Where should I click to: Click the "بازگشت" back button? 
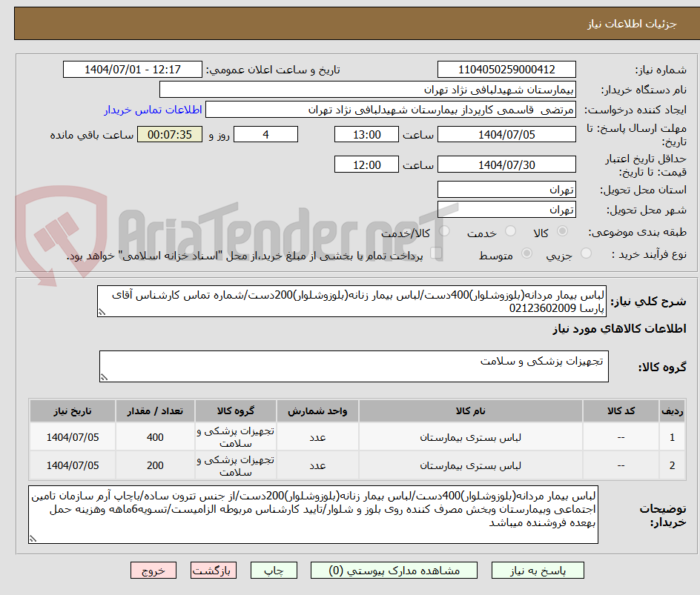tap(214, 570)
